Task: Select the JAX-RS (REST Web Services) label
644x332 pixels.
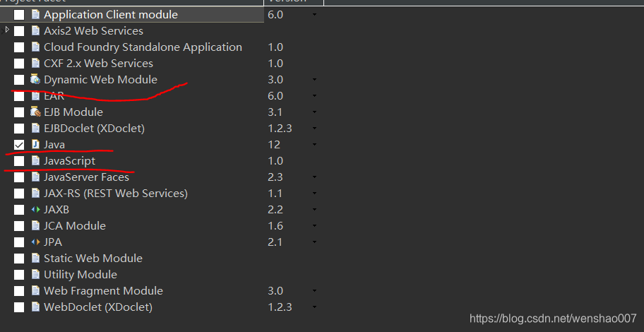Action: click(116, 193)
